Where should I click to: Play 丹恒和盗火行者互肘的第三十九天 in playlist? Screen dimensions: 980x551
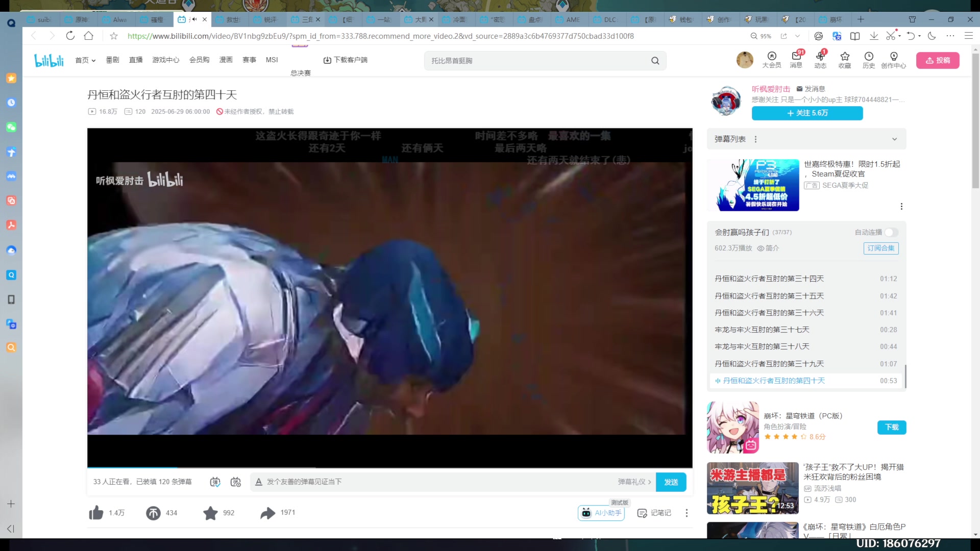click(805, 364)
